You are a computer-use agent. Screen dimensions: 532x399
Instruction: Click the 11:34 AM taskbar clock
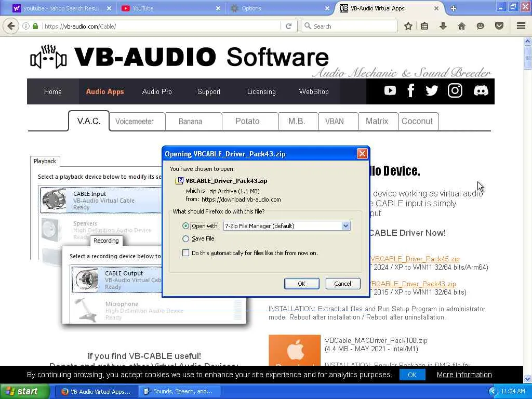(x=513, y=392)
